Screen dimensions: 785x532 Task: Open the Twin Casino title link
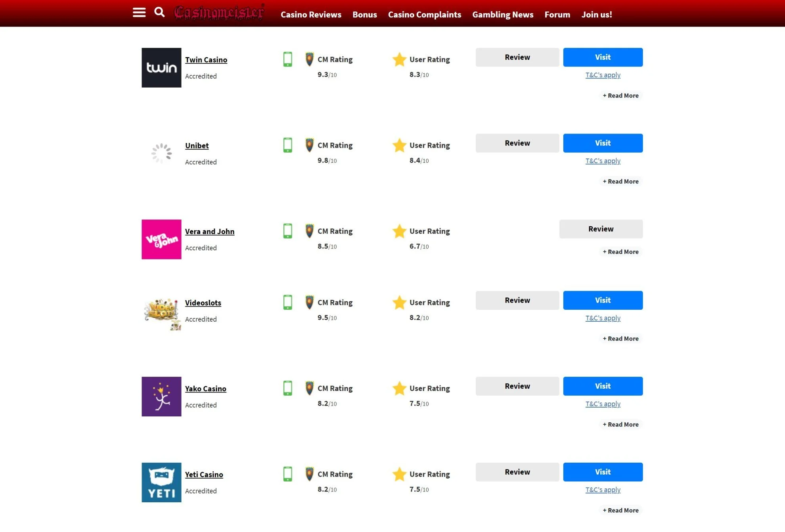point(206,60)
